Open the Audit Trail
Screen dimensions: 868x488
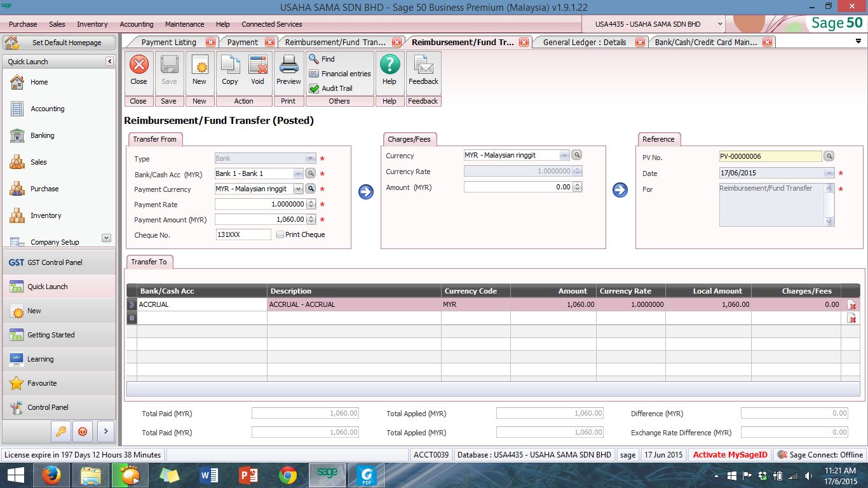[x=331, y=88]
